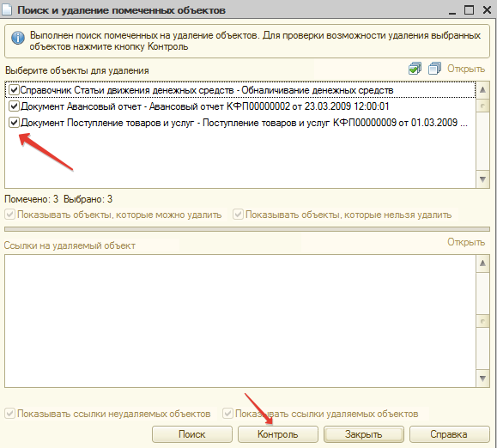Uncheck the Поступление товаров и услуг document

click(14, 123)
